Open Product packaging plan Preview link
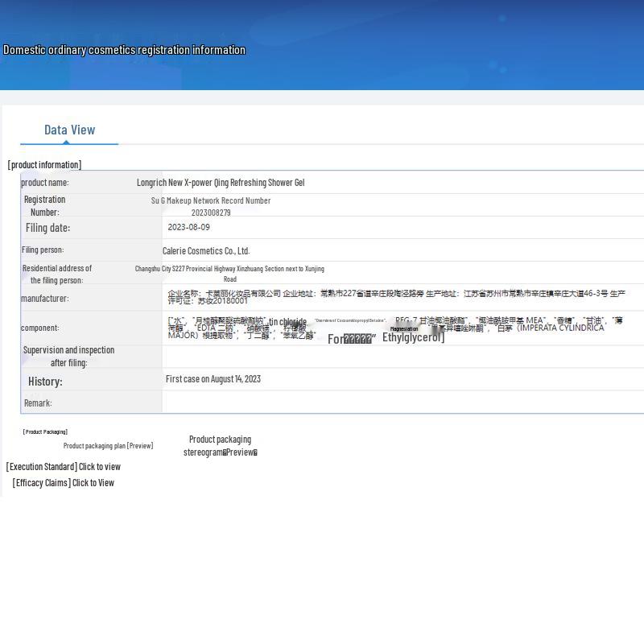 point(108,446)
